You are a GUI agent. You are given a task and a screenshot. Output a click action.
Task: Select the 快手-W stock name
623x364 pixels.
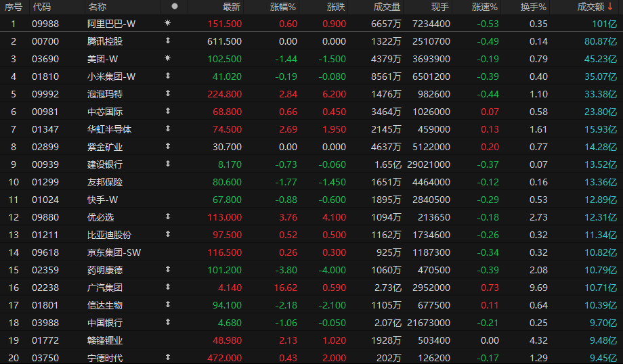[102, 200]
